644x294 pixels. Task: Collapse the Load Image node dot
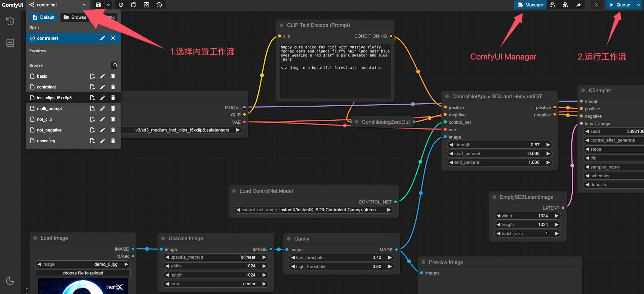coord(35,238)
